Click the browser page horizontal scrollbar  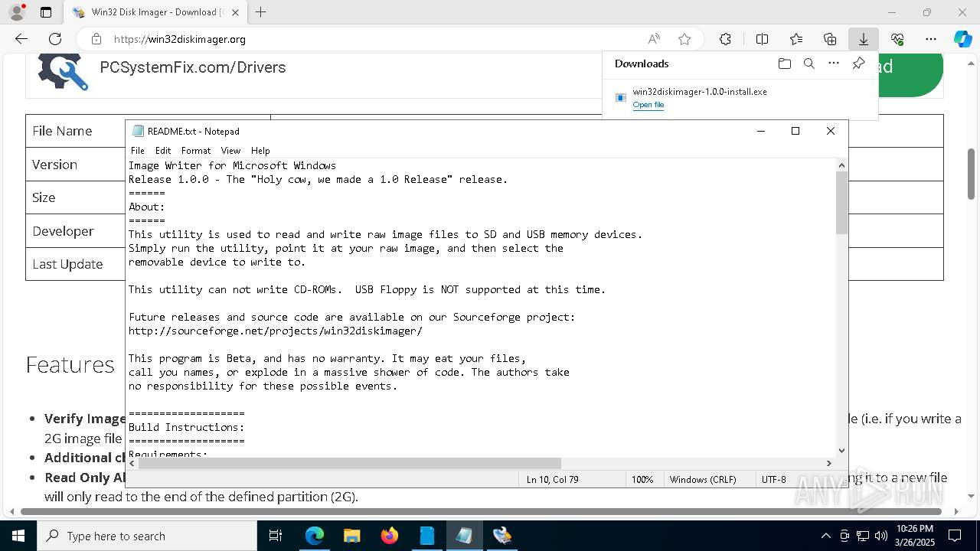(482, 511)
